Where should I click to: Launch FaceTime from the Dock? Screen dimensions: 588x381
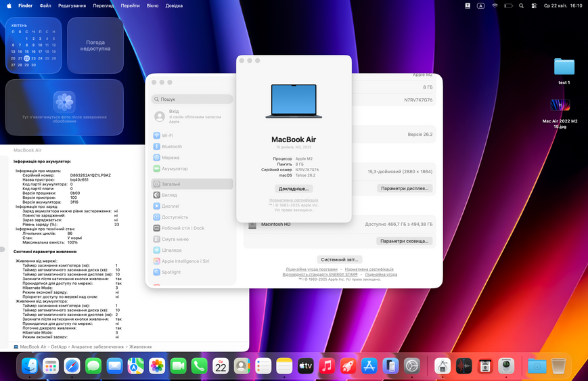[179, 366]
